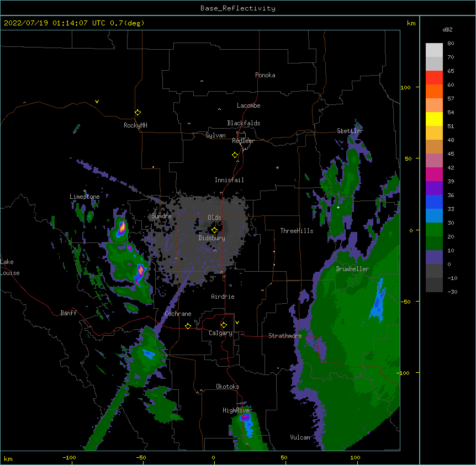Click the RockyMH label

pos(135,125)
